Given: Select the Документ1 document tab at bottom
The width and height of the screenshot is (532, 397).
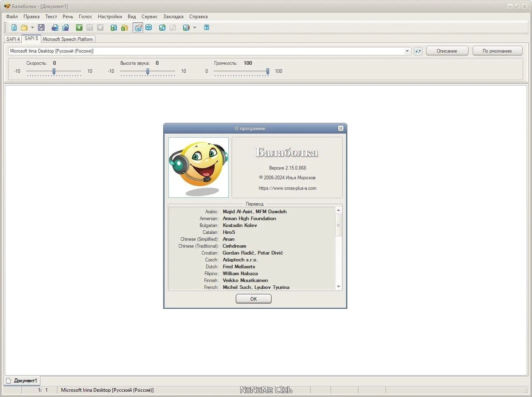Looking at the screenshot, I should 22,381.
